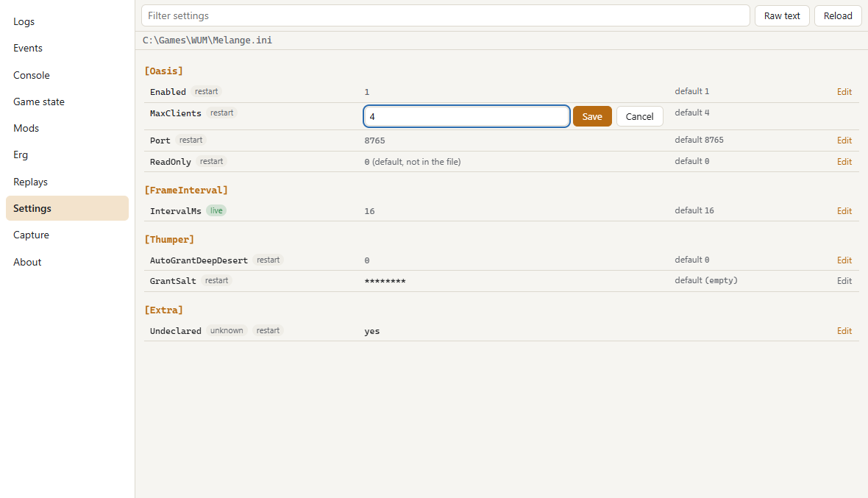The height and width of the screenshot is (498, 868).
Task: Click the Port setting name
Action: tap(160, 140)
